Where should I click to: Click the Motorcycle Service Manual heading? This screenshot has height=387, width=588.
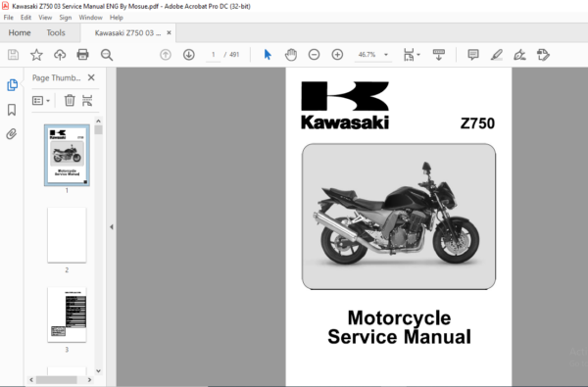[x=399, y=327]
